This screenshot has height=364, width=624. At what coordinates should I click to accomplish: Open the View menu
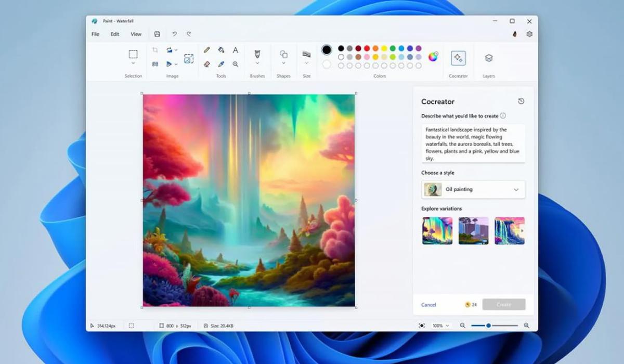[136, 34]
